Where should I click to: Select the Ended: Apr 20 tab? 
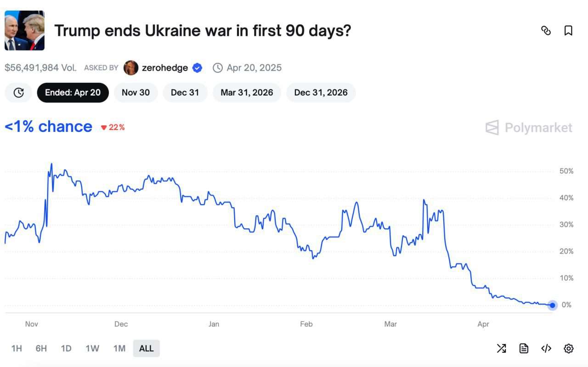tap(73, 93)
